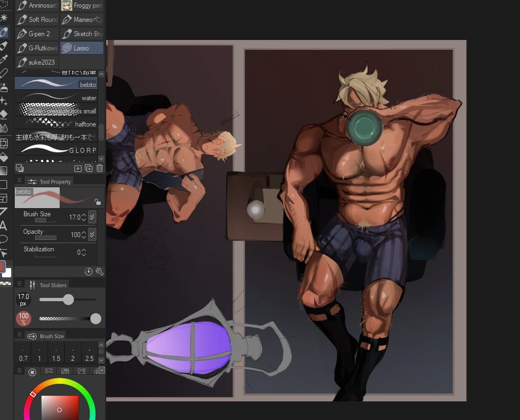Expand the Brush Size options chevron
The image size is (520, 420).
92,217
